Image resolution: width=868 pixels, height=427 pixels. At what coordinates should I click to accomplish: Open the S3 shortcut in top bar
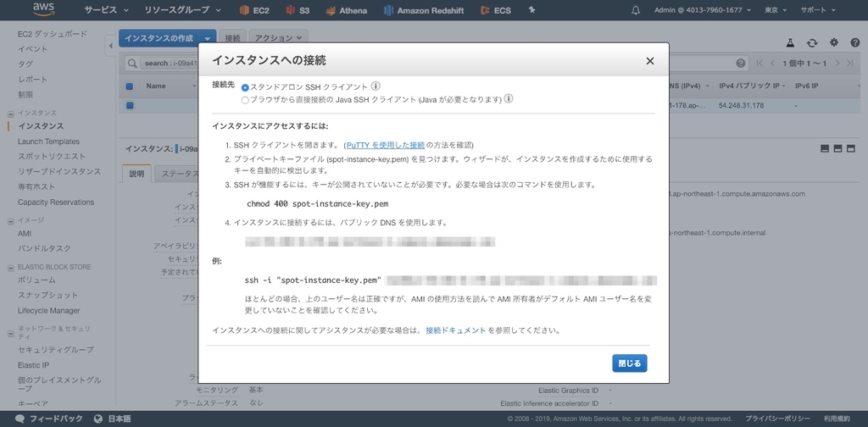click(298, 10)
